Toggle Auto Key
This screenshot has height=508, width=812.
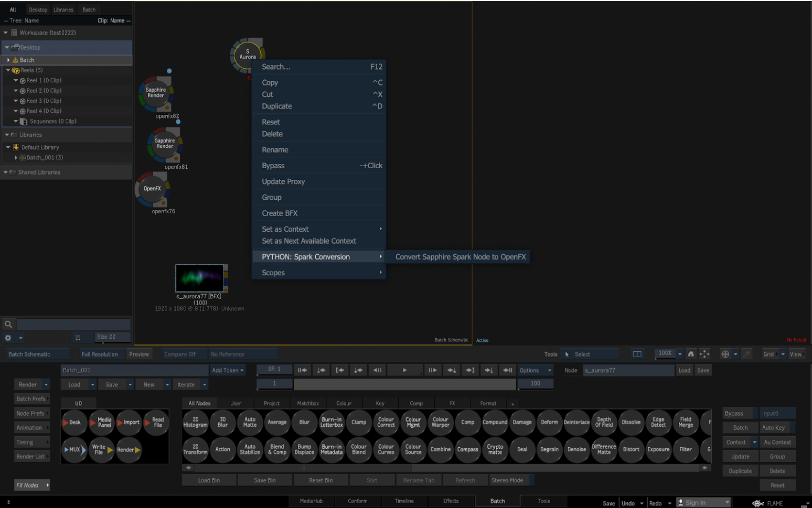click(777, 428)
